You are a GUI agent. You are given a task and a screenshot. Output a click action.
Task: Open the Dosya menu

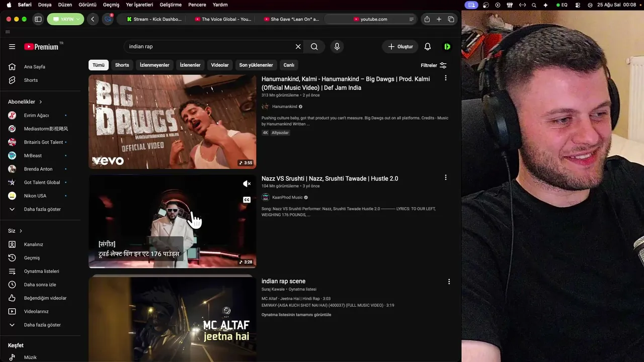pos(45,5)
